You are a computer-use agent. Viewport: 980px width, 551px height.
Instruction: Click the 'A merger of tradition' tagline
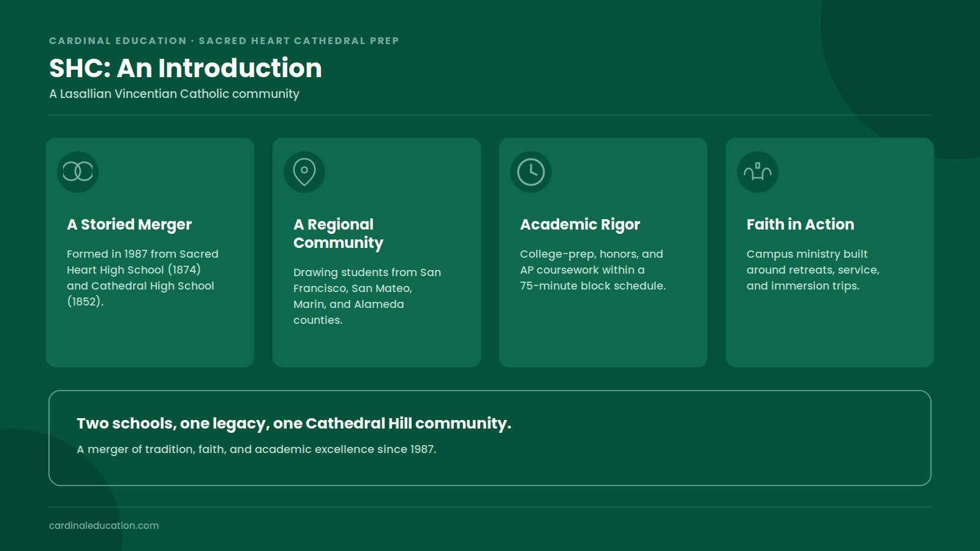pyautogui.click(x=257, y=449)
